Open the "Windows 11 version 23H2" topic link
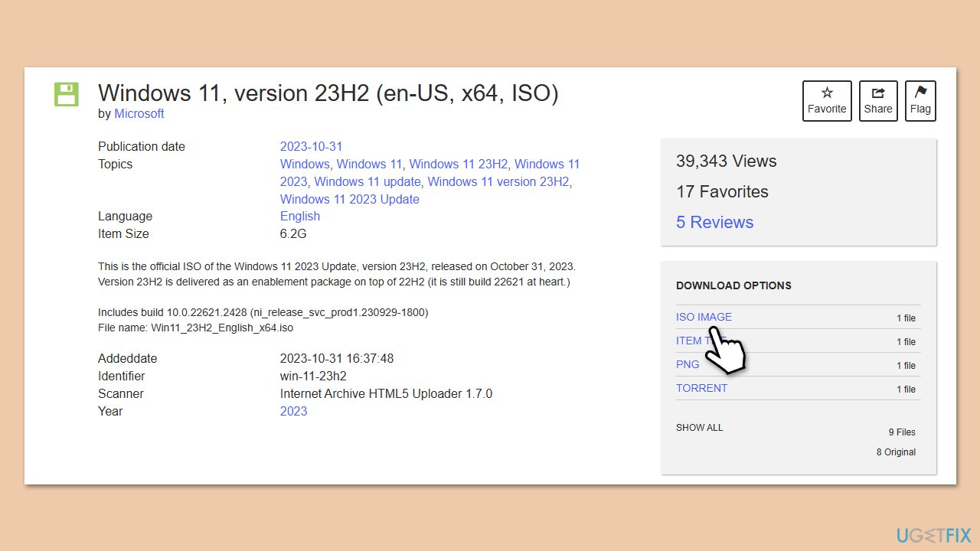Viewport: 980px width, 551px height. 498,181
